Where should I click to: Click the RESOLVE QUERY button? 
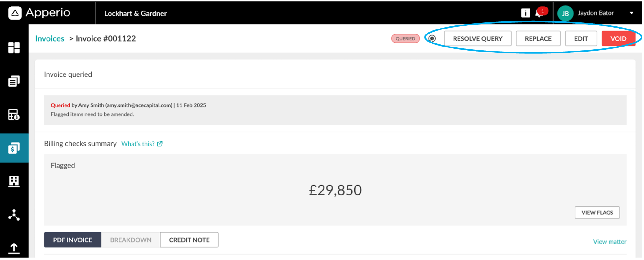click(477, 38)
